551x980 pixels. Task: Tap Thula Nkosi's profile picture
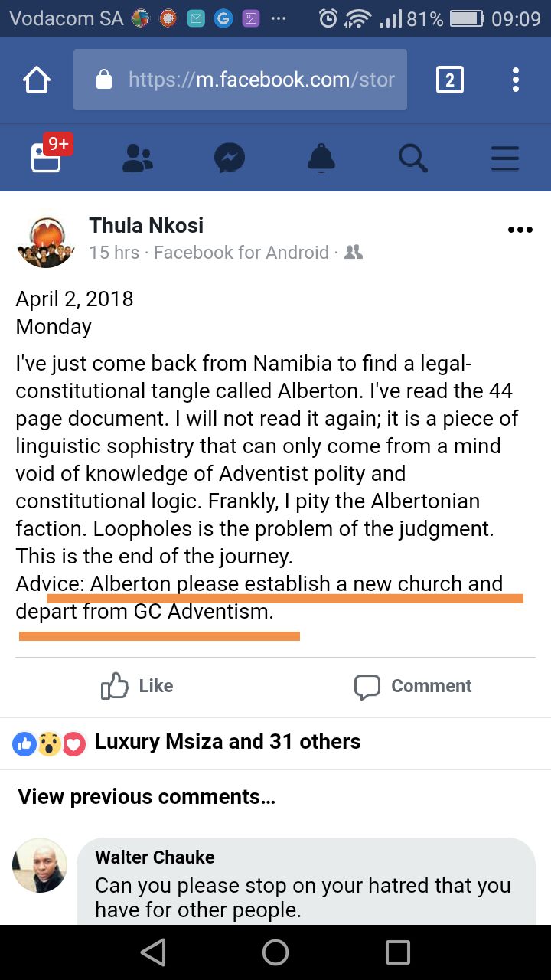(x=45, y=240)
